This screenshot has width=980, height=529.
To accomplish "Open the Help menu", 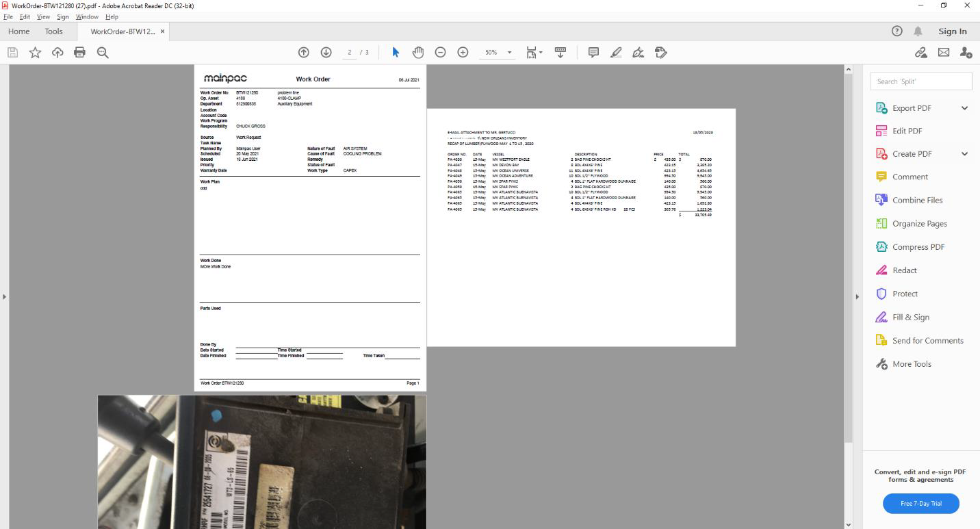I will click(x=112, y=16).
